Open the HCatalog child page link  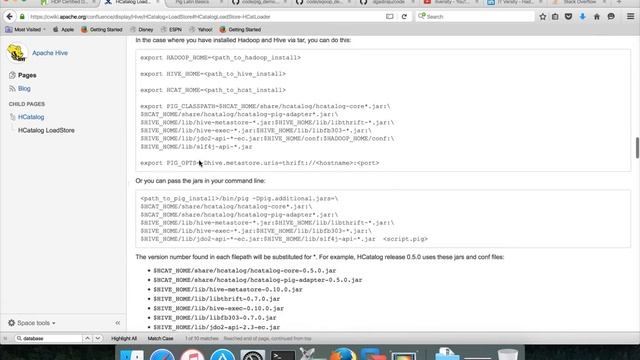(x=31, y=117)
